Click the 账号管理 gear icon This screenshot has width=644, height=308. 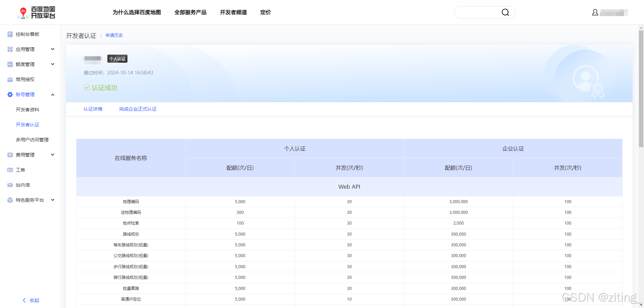click(10, 95)
